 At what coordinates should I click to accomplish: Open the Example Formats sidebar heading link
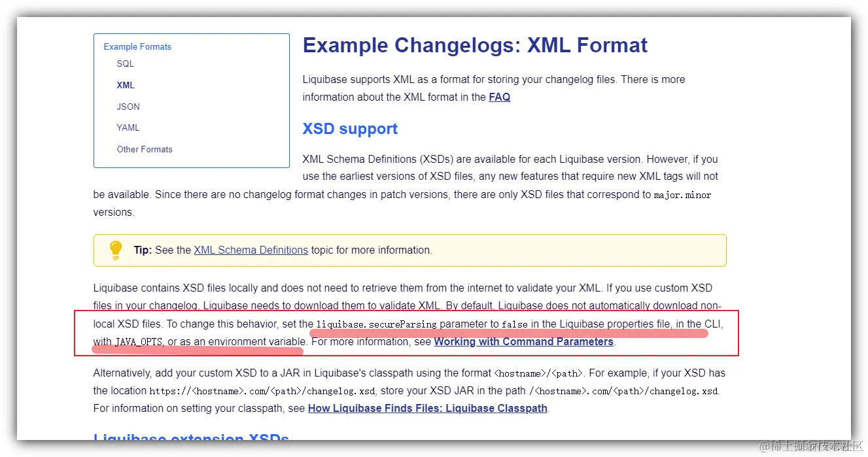pos(137,46)
